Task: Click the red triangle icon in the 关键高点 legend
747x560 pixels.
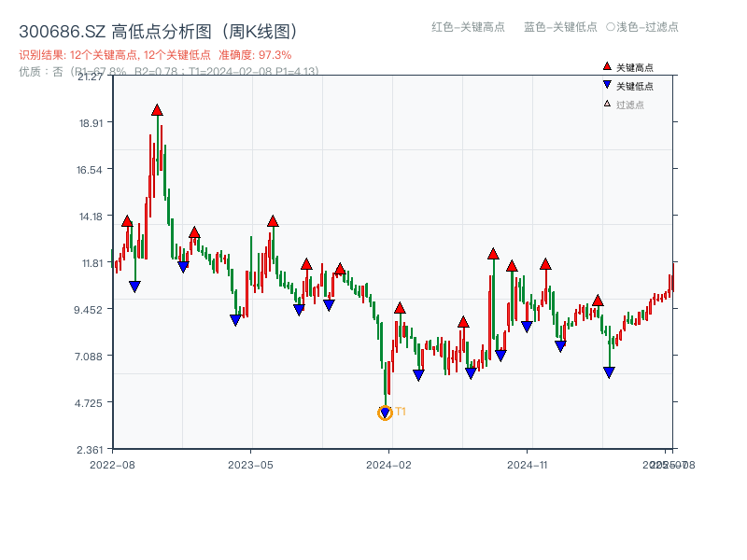Action: 607,66
